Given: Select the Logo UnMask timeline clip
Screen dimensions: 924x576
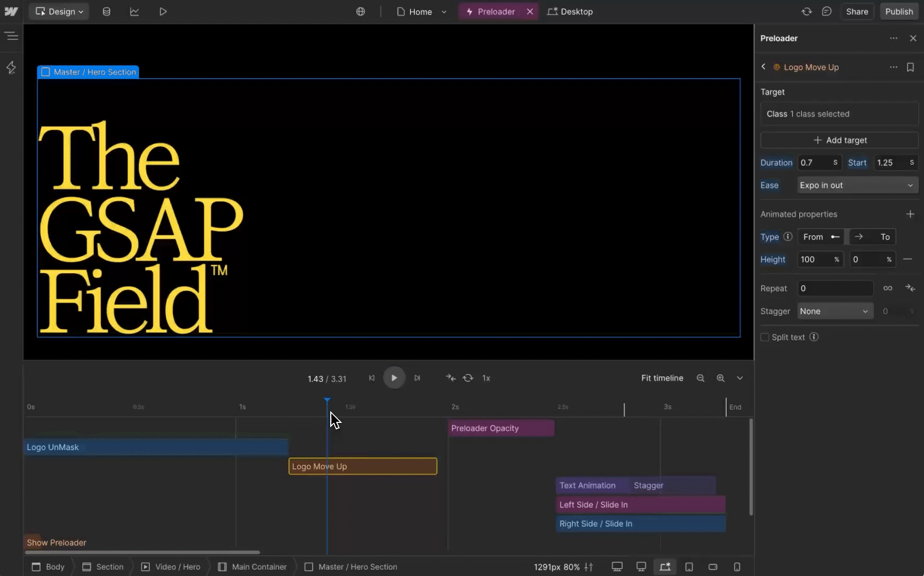Looking at the screenshot, I should click(156, 447).
